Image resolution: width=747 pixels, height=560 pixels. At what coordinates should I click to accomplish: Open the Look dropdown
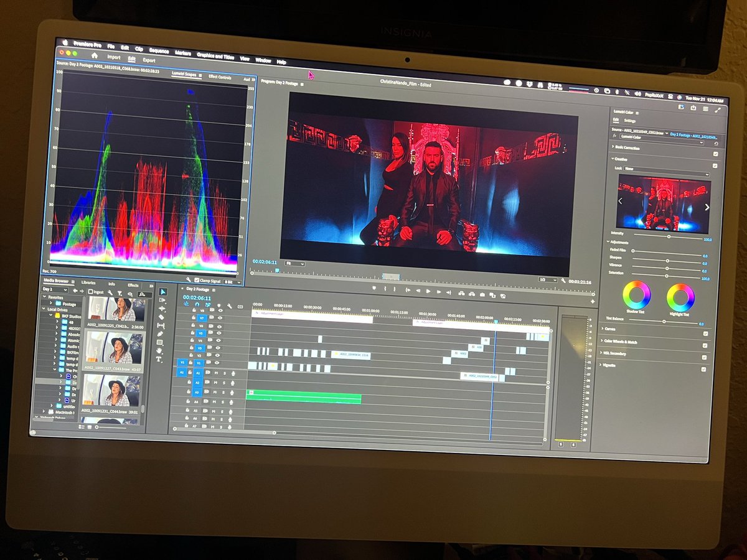[x=667, y=172]
